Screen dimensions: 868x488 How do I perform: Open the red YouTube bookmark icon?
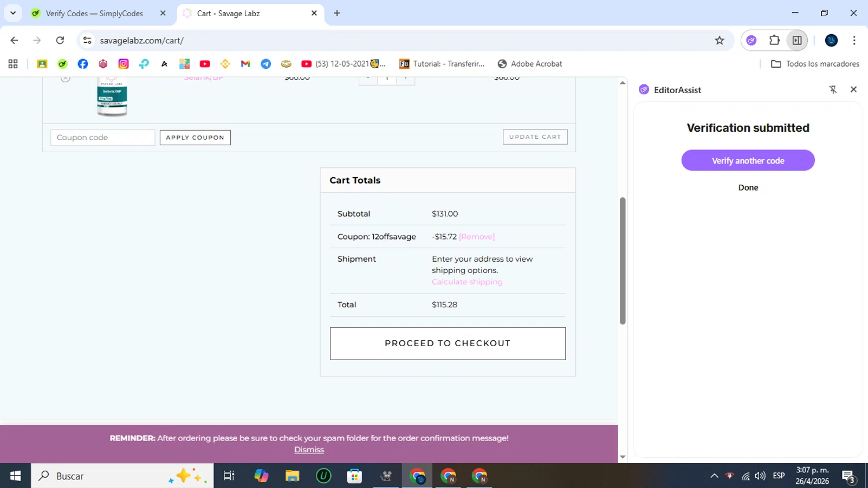pyautogui.click(x=205, y=64)
